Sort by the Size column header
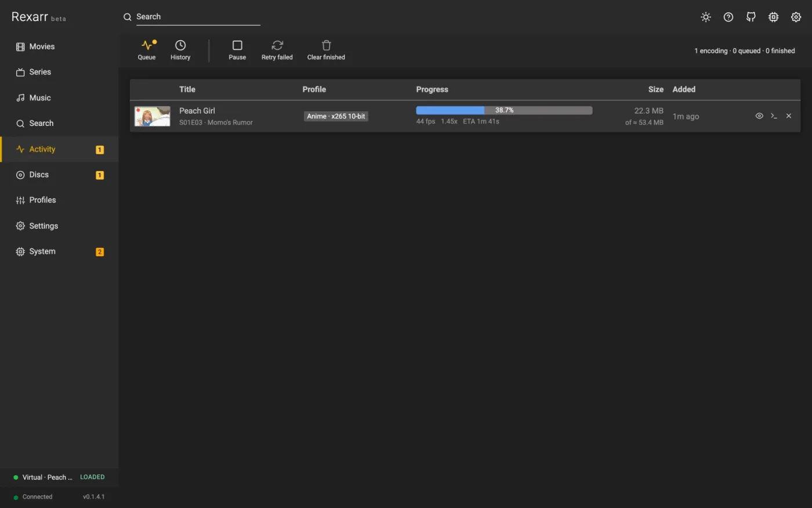 655,89
